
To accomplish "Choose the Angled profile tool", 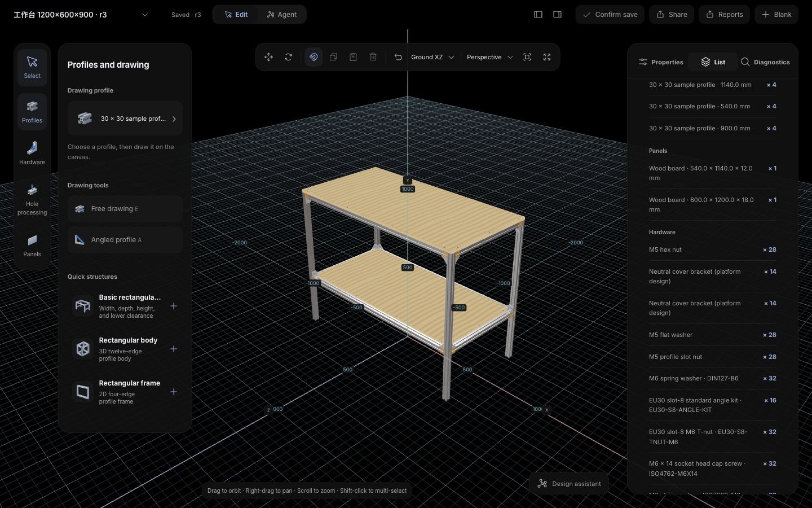I will pyautogui.click(x=125, y=240).
